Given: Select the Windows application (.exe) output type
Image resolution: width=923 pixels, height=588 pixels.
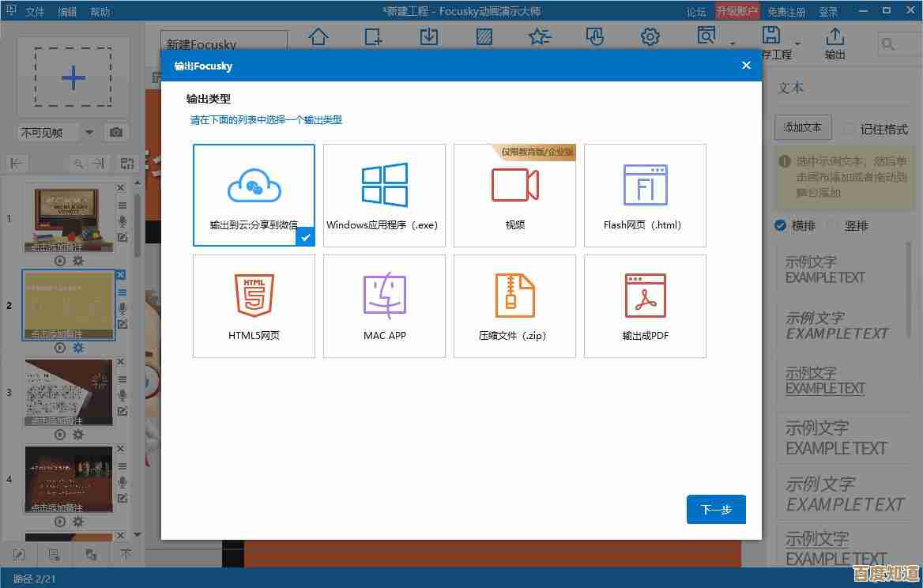Looking at the screenshot, I should (x=384, y=194).
